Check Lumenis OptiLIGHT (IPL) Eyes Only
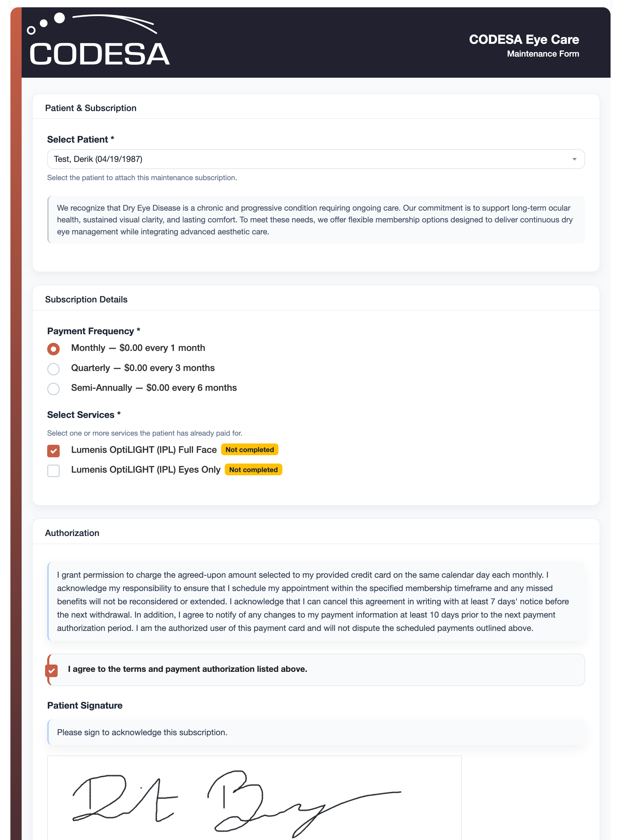621x840 pixels. (53, 471)
